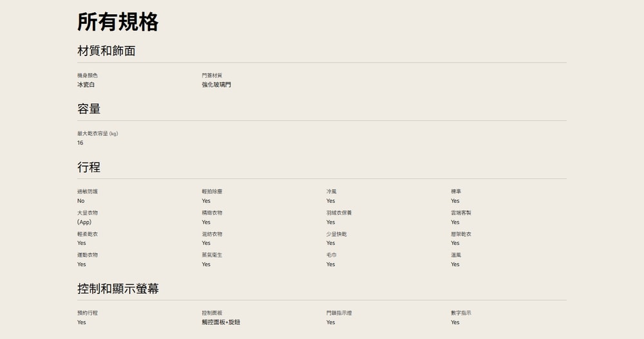Viewport: 644px width, 339px height.
Task: Select the 控制和顯示螢幕 section heading
Action: (x=118, y=289)
